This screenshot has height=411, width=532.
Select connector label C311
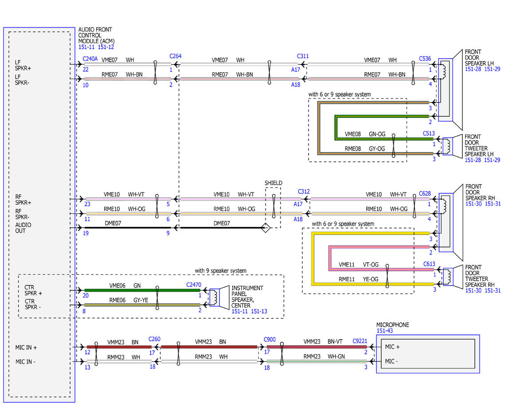click(x=303, y=56)
